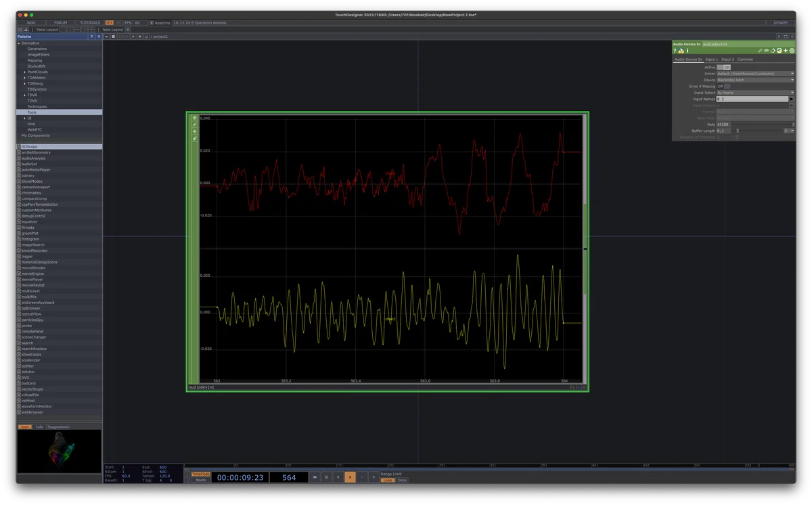This screenshot has height=505, width=812.
Task: Switch to Input 2 parameter tab
Action: coord(727,60)
